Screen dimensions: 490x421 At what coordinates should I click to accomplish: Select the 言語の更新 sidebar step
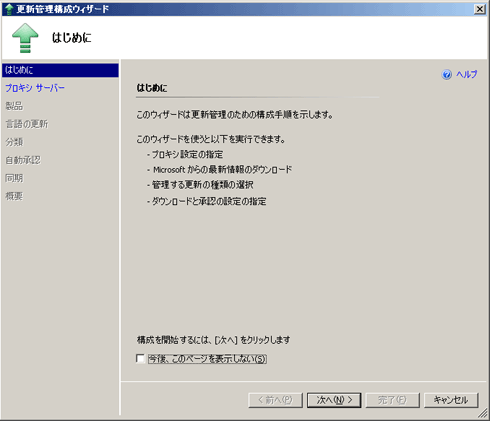coord(27,124)
